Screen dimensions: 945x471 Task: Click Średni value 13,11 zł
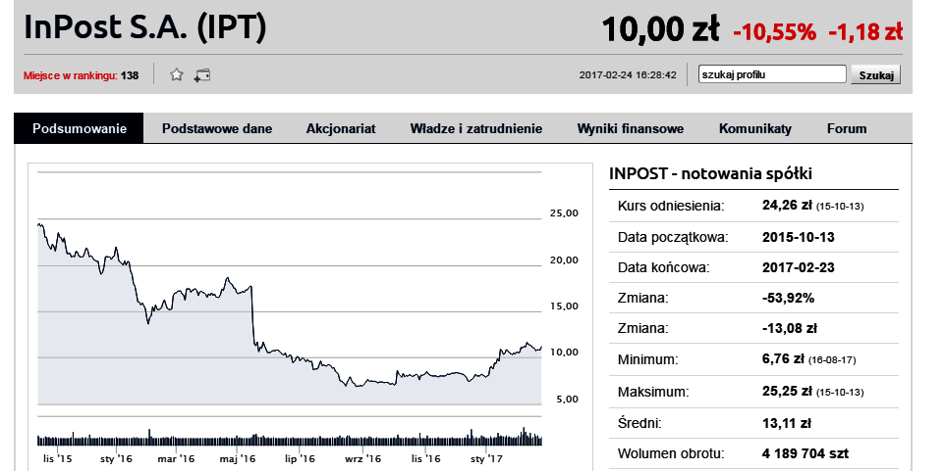pyautogui.click(x=786, y=423)
